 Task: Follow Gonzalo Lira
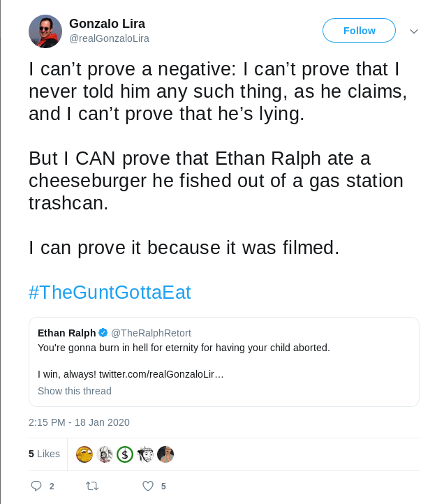[x=359, y=31]
